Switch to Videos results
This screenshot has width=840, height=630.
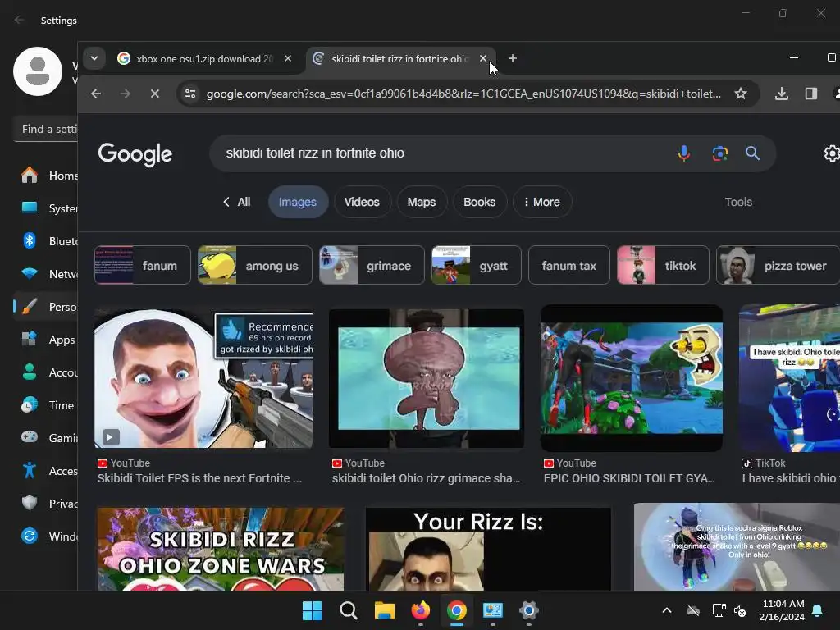362,202
